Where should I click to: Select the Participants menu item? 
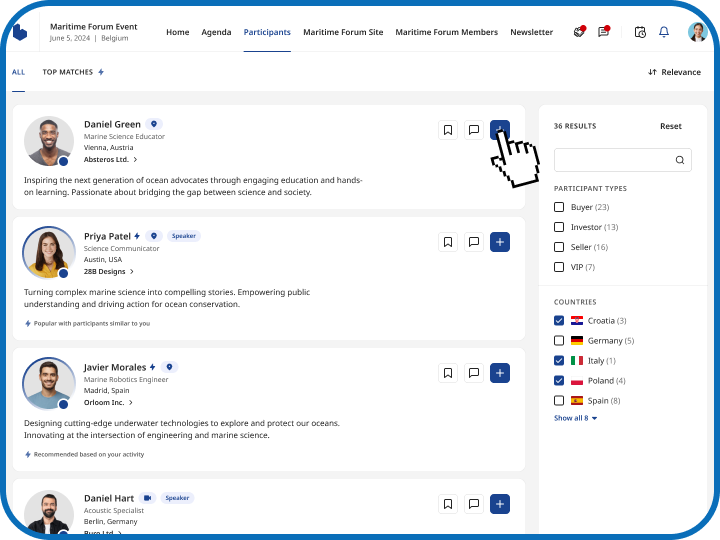[267, 32]
